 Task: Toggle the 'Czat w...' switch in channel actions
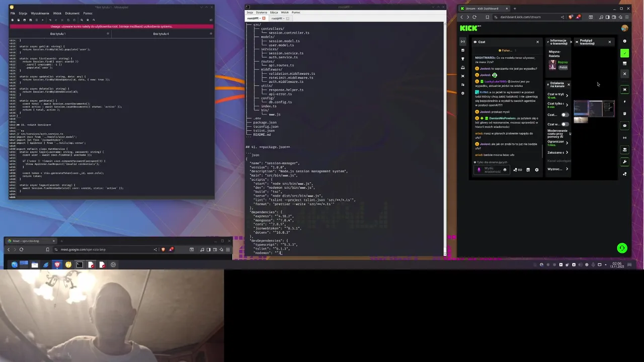point(565,124)
